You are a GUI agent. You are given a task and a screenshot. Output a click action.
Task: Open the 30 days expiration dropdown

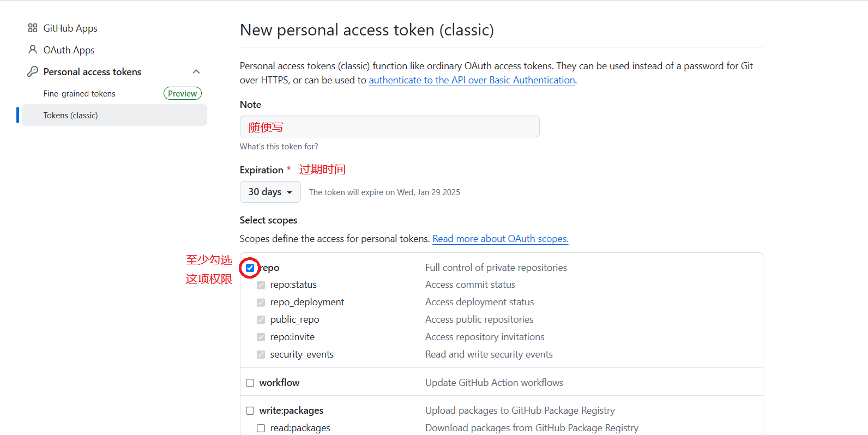270,192
